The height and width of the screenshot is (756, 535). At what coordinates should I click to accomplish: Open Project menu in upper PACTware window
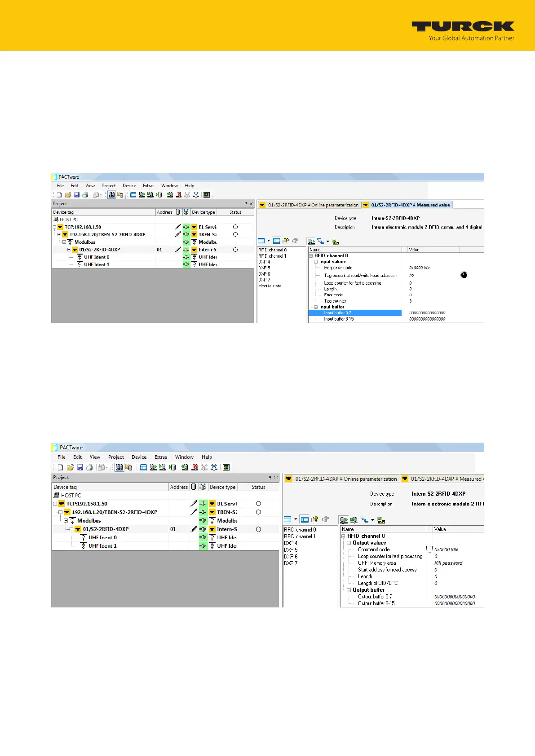109,185
